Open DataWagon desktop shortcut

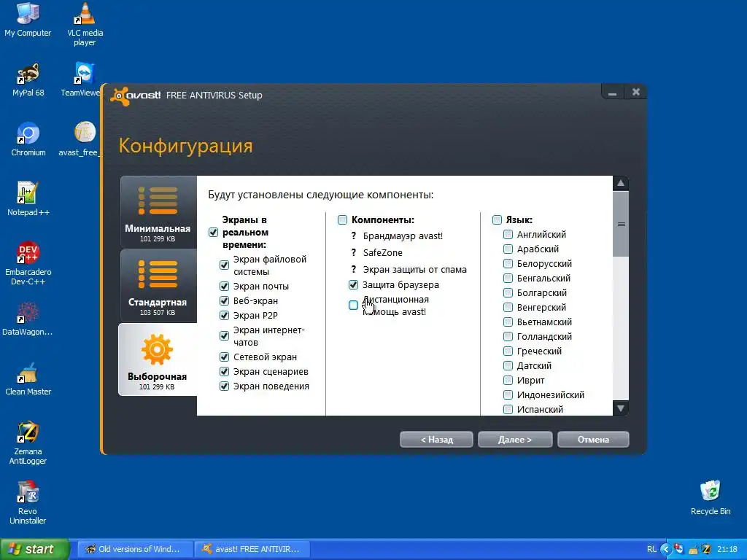click(x=28, y=319)
